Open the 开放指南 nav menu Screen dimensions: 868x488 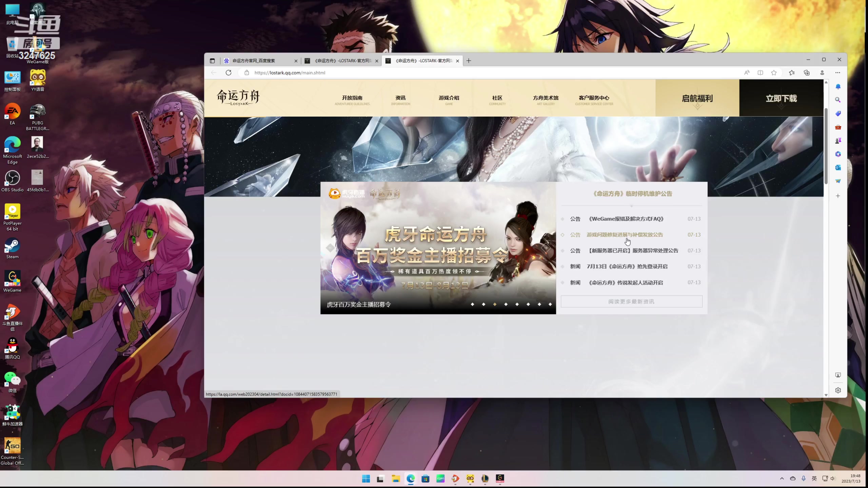click(352, 100)
